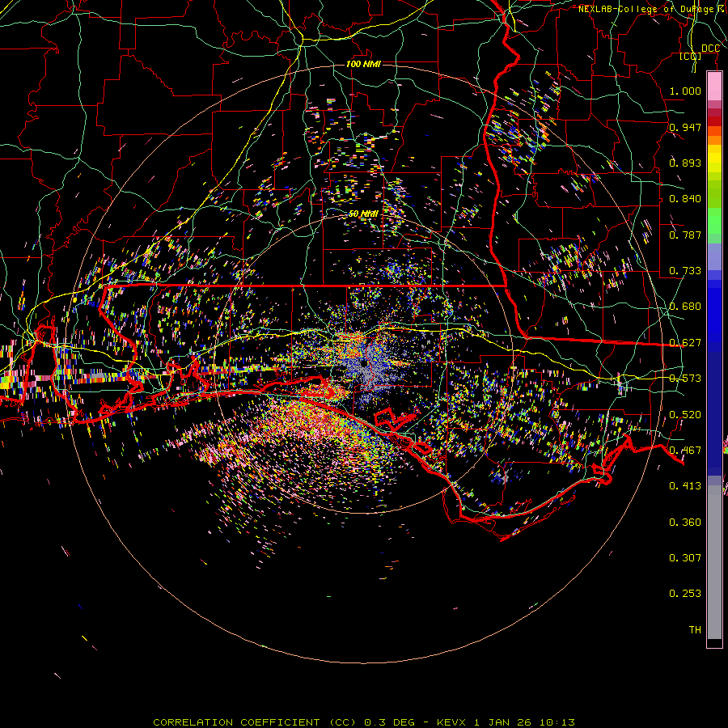Click the 0.573 color scale value
Viewport: 728px width, 728px height.
[685, 379]
